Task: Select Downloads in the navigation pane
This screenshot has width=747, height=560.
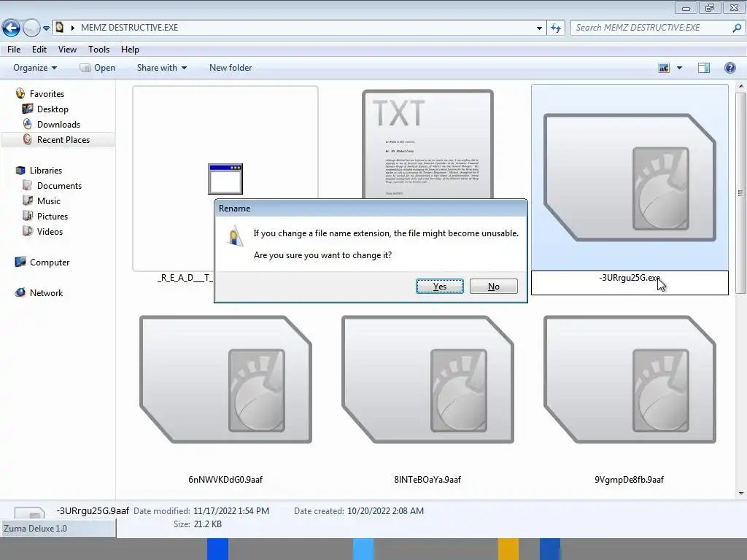Action: (x=58, y=124)
